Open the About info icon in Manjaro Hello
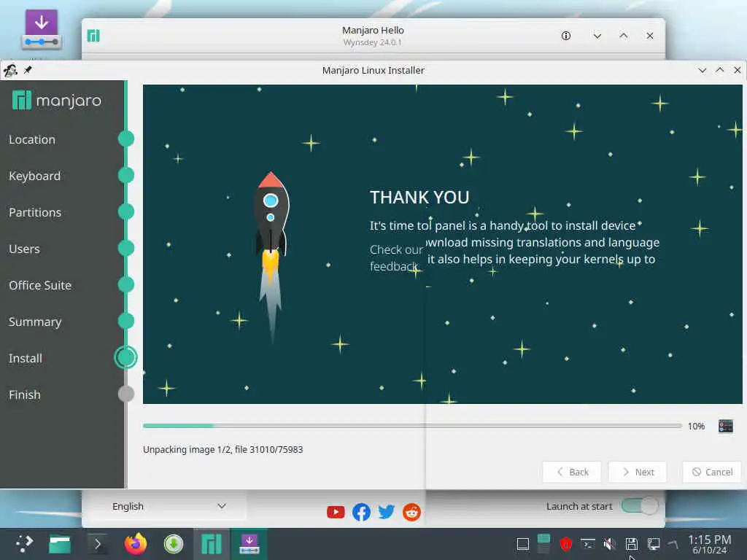The height and width of the screenshot is (560, 747). tap(566, 36)
